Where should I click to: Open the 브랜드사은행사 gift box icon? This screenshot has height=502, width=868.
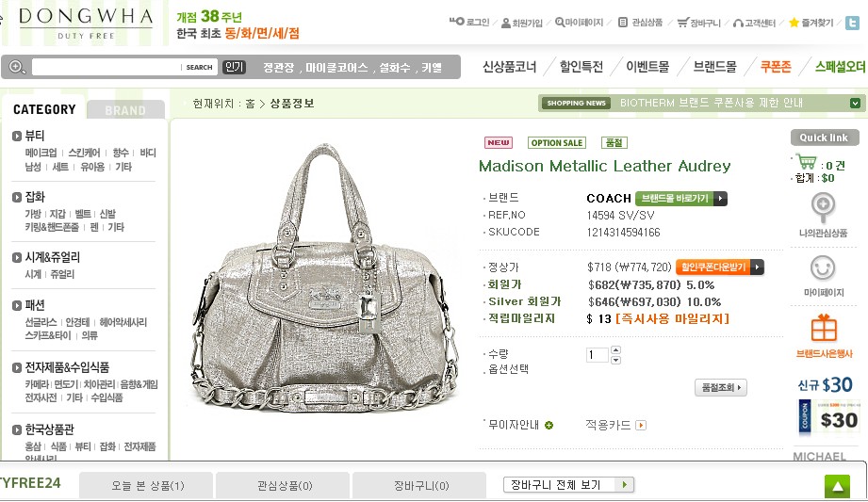[824, 328]
